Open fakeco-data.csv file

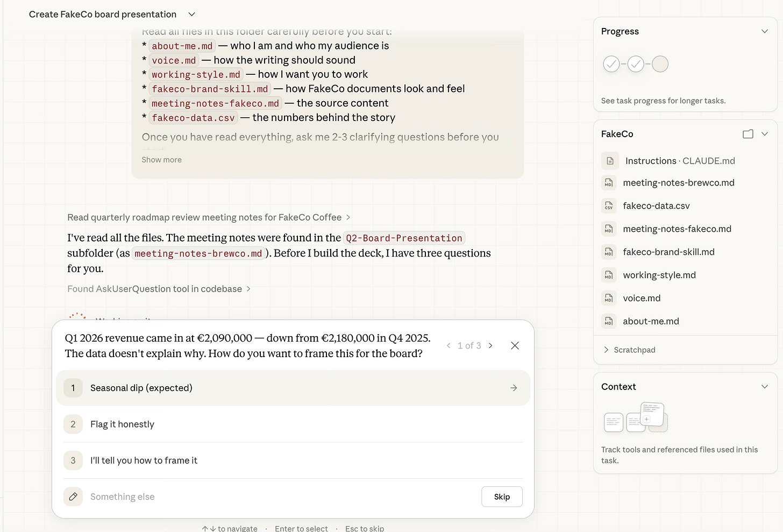(x=656, y=206)
